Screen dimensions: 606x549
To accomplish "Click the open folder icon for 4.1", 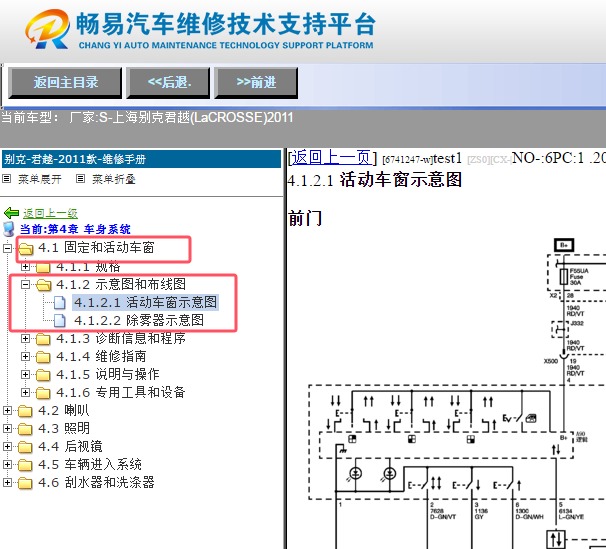I will coord(26,248).
